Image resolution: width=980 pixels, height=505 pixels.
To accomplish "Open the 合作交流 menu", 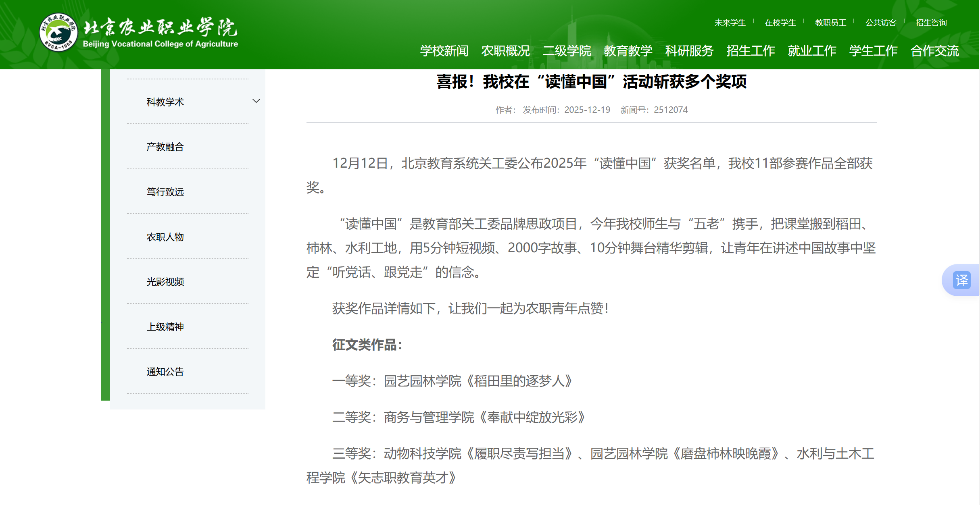I will click(x=935, y=51).
